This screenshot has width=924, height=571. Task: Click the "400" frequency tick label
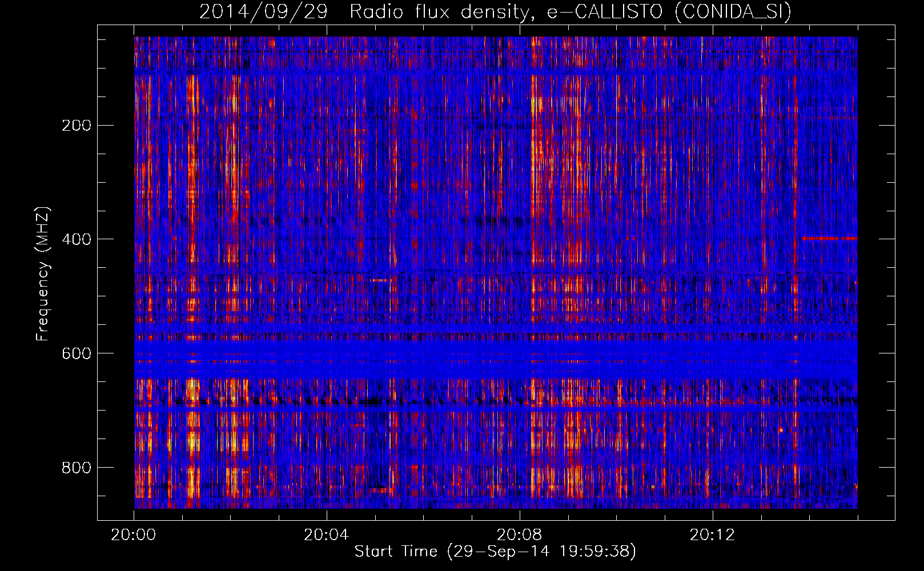pyautogui.click(x=77, y=239)
